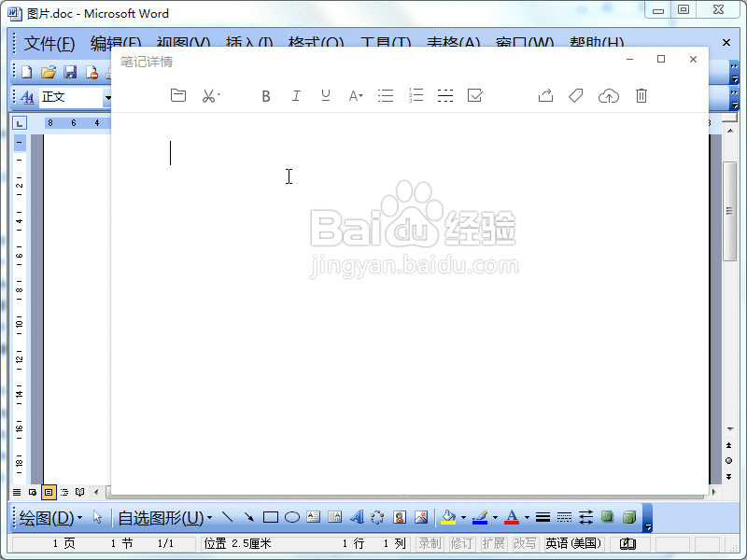Toggle 录制 macro recording in status bar

click(x=430, y=543)
